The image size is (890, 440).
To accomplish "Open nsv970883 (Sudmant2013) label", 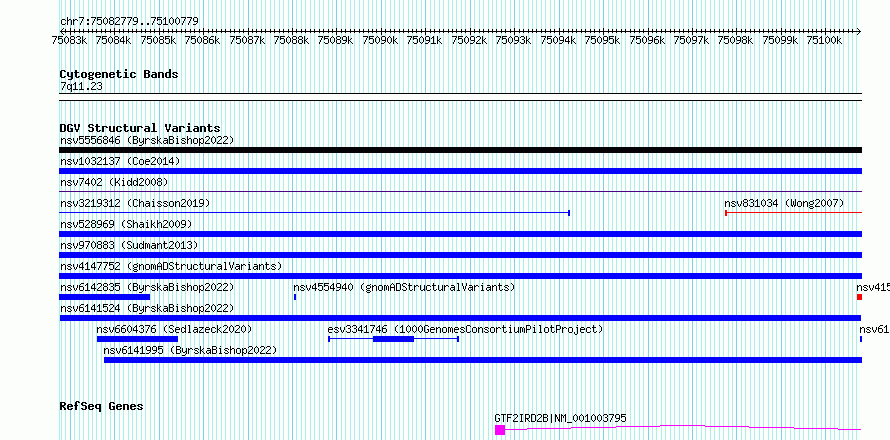I will pyautogui.click(x=129, y=245).
